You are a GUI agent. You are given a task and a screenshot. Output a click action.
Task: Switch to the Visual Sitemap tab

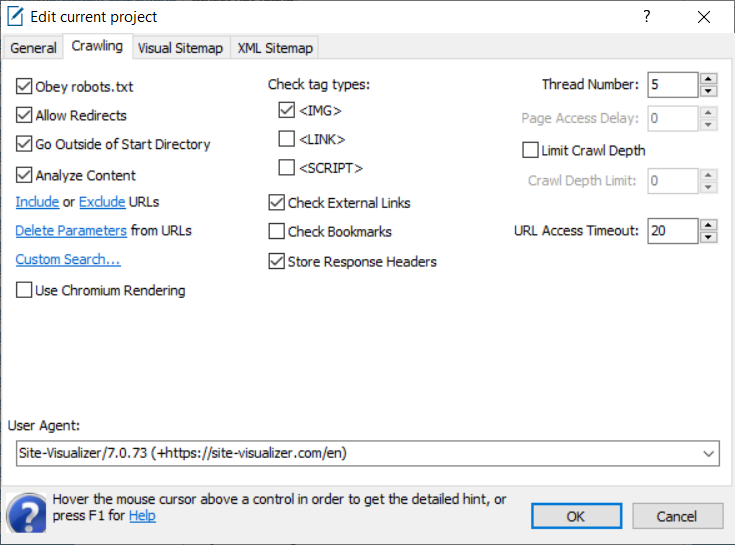pos(180,48)
